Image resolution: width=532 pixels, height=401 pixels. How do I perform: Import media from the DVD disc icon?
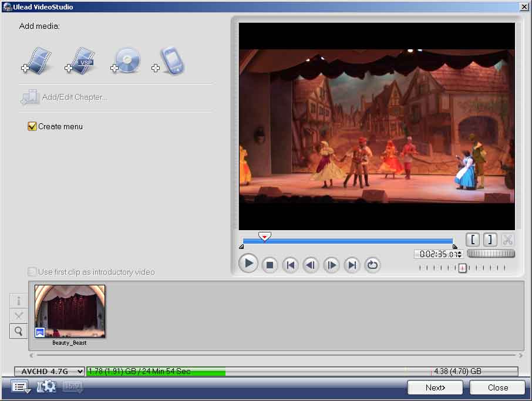coord(126,61)
